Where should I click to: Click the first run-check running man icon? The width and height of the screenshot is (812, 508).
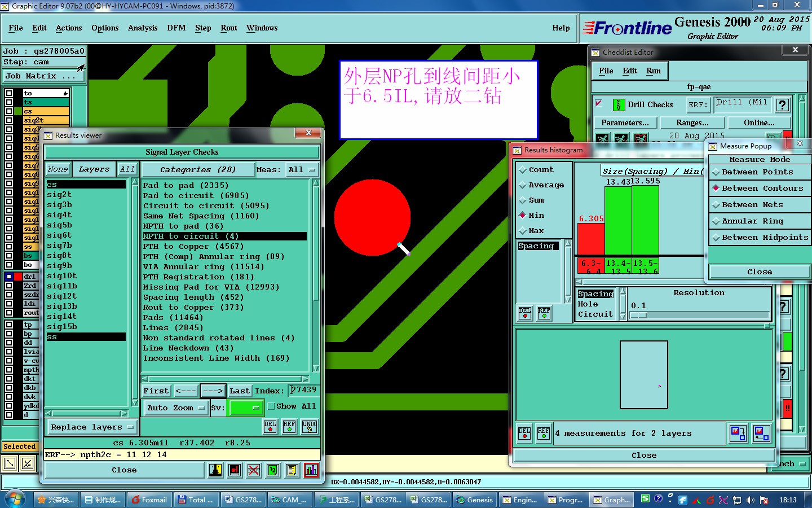tap(603, 138)
